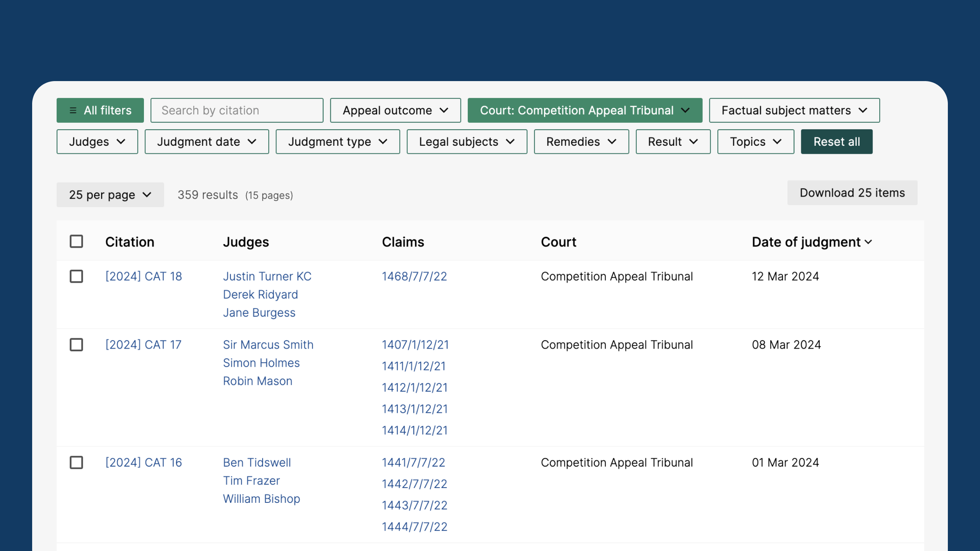
Task: Open the Judges filter dropdown
Action: click(x=97, y=141)
